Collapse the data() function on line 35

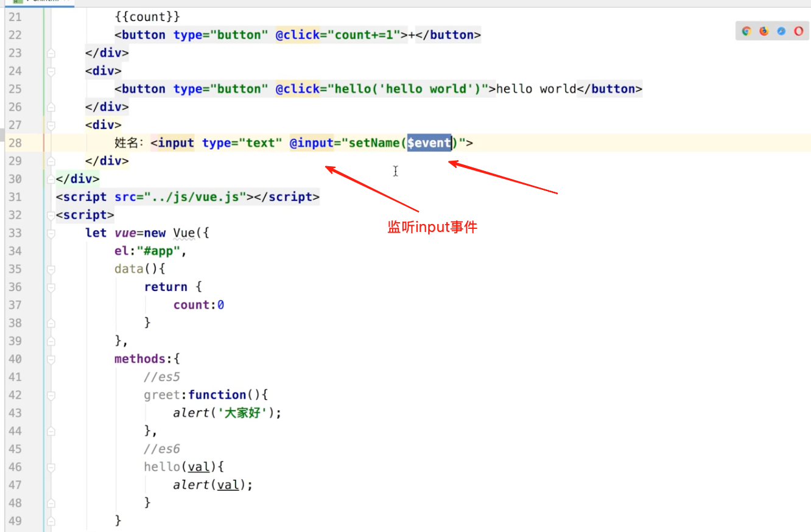click(x=51, y=269)
